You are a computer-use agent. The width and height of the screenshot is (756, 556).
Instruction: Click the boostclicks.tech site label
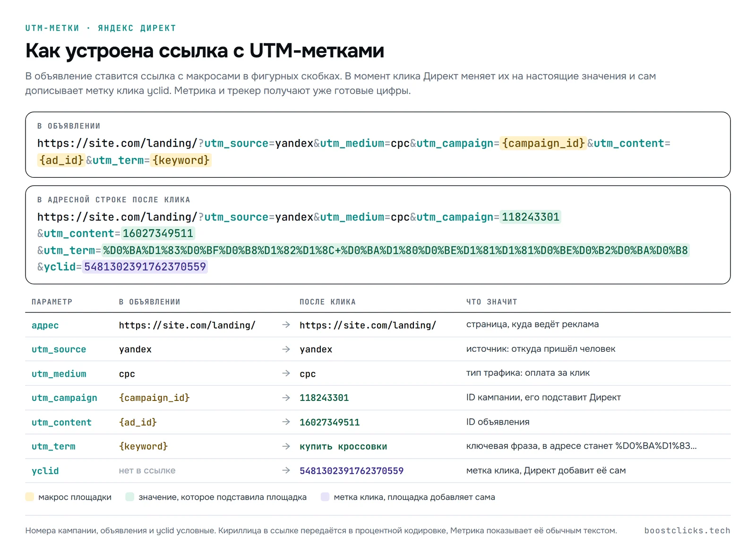point(687,530)
